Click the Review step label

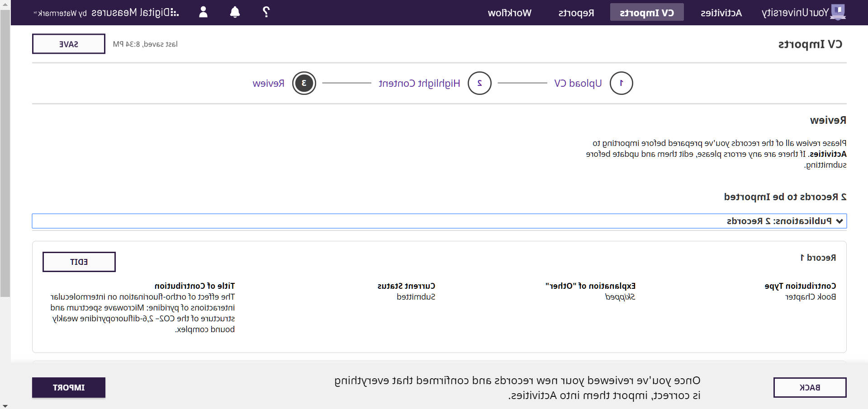point(269,83)
